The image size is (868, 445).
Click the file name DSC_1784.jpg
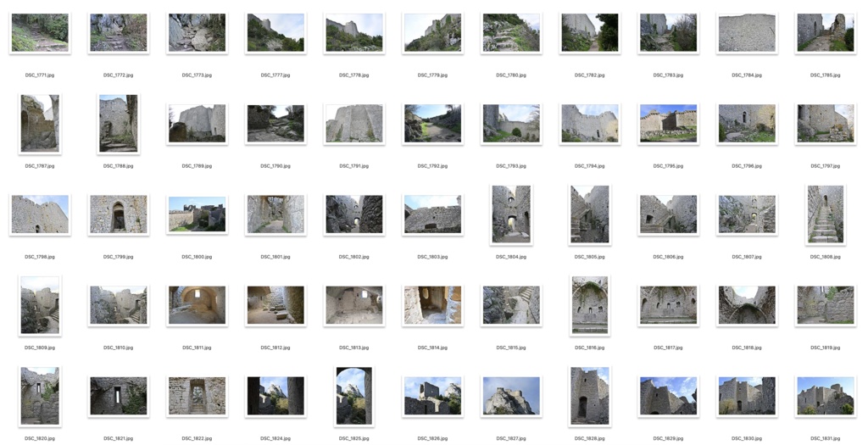(x=747, y=75)
